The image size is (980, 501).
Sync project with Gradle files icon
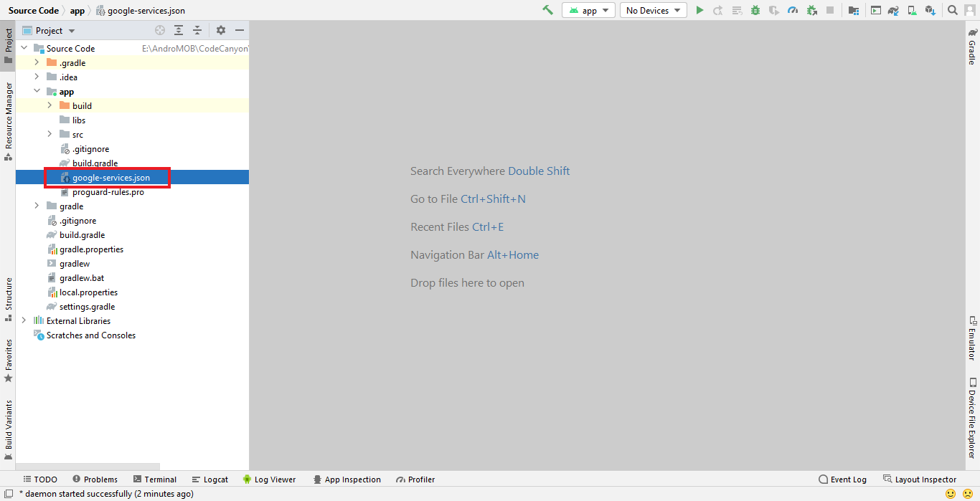pyautogui.click(x=893, y=10)
